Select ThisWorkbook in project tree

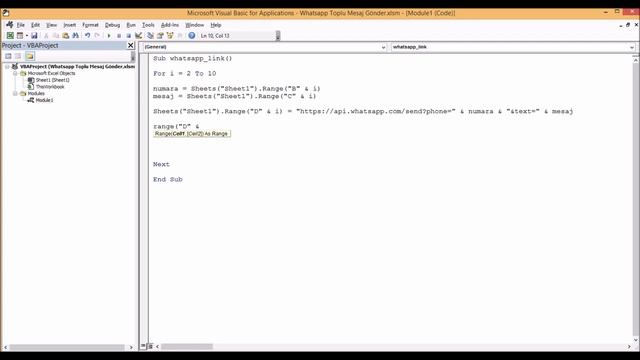[50, 87]
